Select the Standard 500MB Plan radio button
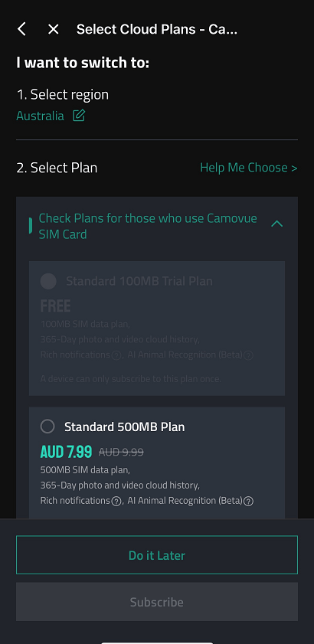 tap(47, 427)
